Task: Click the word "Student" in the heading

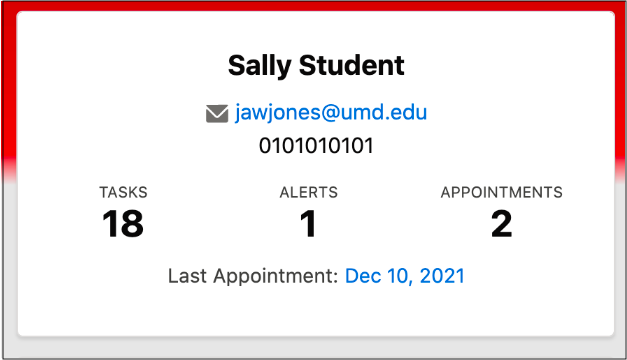Action: point(352,66)
